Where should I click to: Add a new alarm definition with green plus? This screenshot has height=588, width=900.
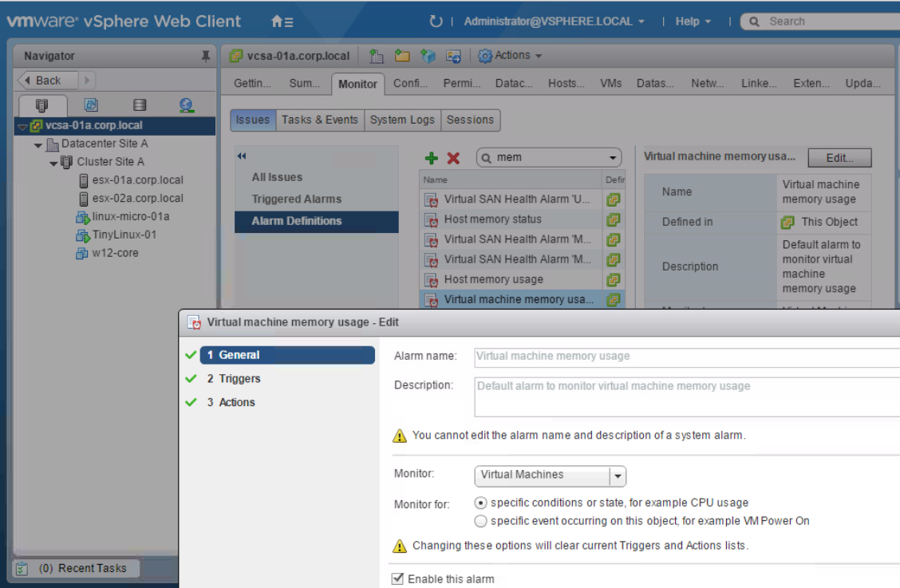(x=431, y=158)
